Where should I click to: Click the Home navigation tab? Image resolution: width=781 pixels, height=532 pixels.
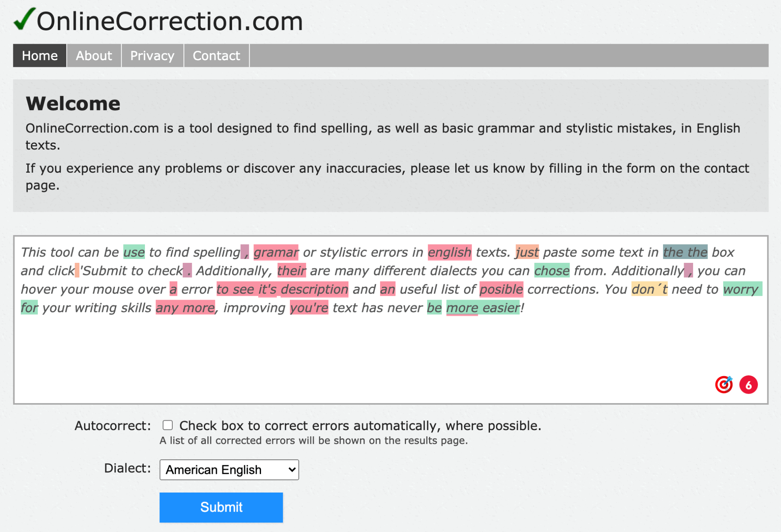click(x=39, y=55)
